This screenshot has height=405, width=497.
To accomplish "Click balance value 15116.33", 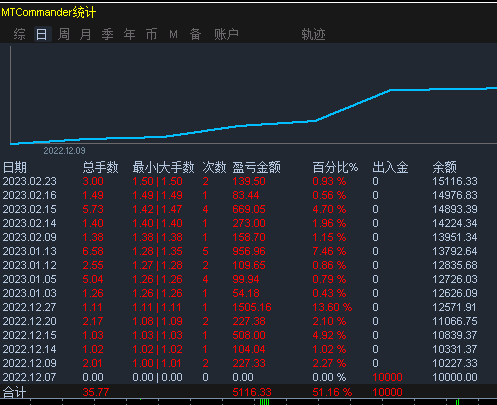I will [455, 181].
